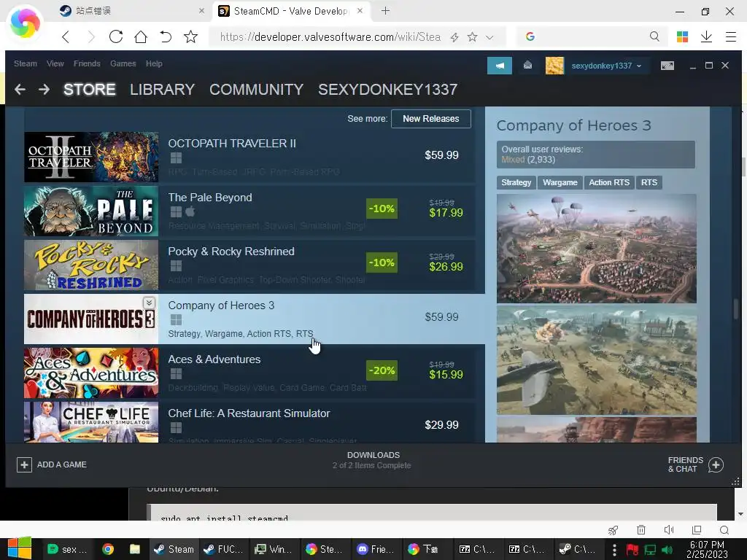This screenshot has height=560, width=747.
Task: Click the Windows Start button
Action: click(x=20, y=548)
